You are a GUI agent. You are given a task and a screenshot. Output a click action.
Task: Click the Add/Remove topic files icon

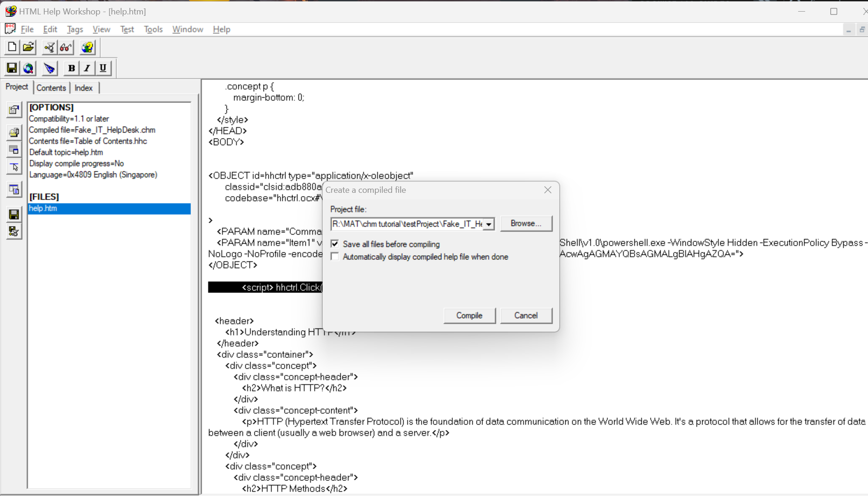14,132
